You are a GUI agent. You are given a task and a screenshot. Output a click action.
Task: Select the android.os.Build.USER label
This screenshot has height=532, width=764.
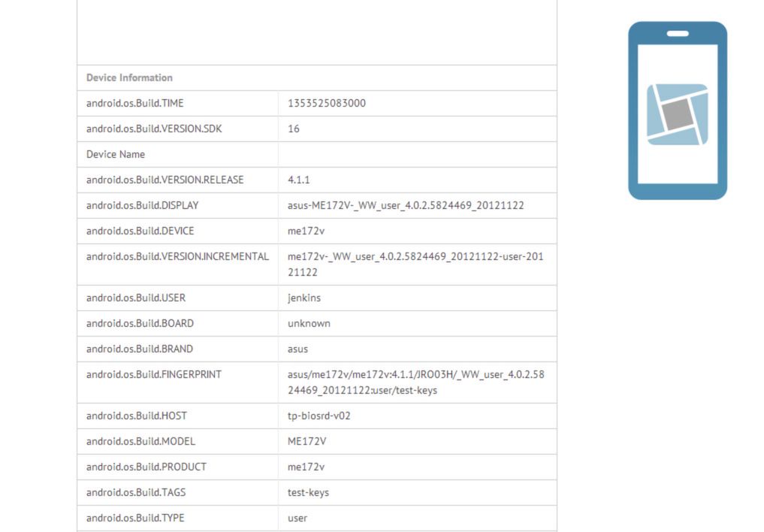[136, 298]
